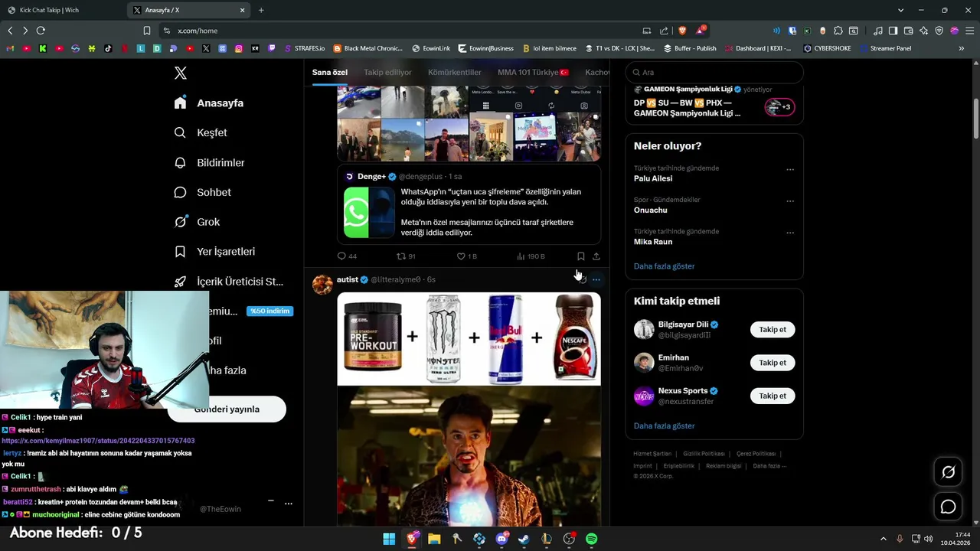
Task: Reload the page in browser toolbar
Action: (41, 31)
